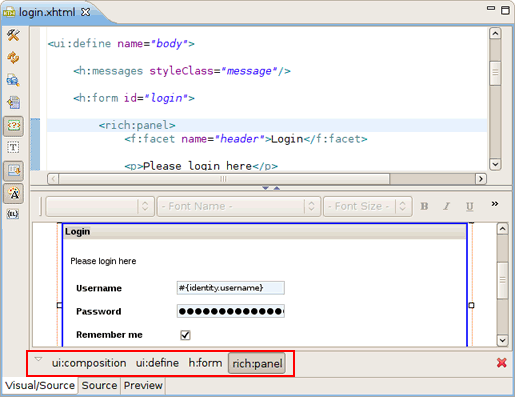The image size is (515, 397).
Task: Select h:form in the tag bar
Action: [x=205, y=363]
